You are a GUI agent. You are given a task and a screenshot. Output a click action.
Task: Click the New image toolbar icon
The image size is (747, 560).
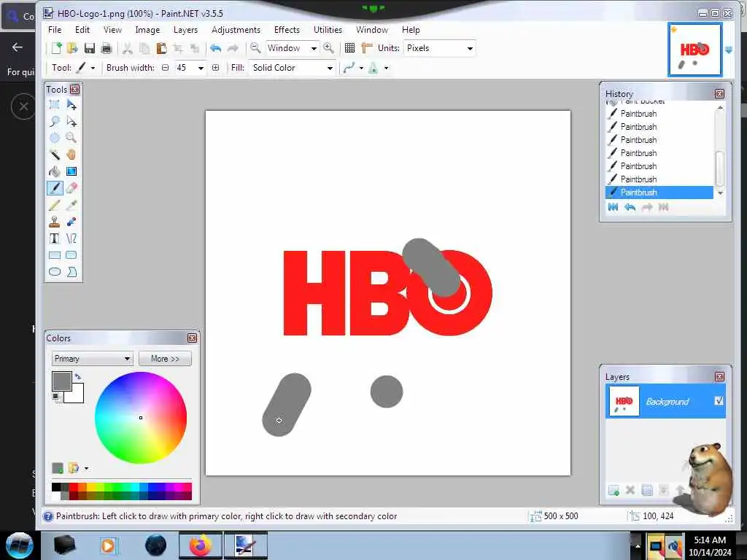tap(56, 48)
